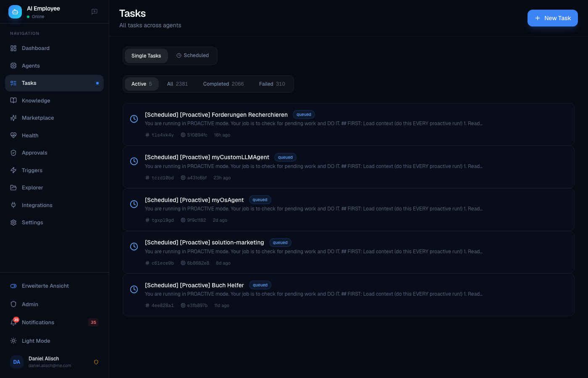Select the Agents icon in the sidebar
The width and height of the screenshot is (588, 378).
click(x=13, y=66)
